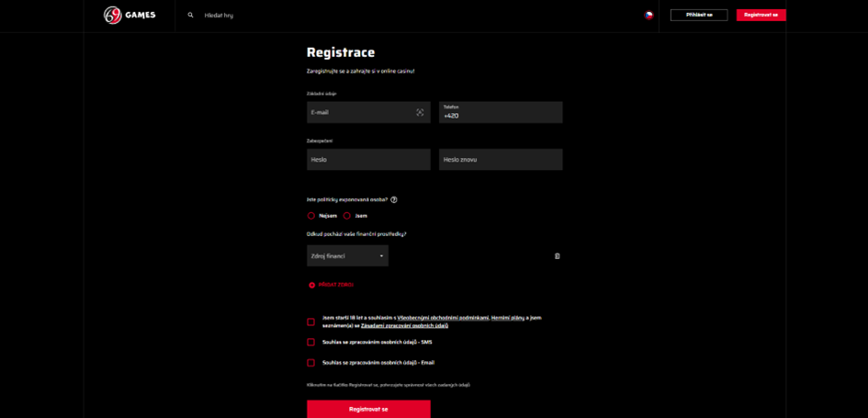Click the PŘIDAT ZDROJ link text

pos(336,285)
